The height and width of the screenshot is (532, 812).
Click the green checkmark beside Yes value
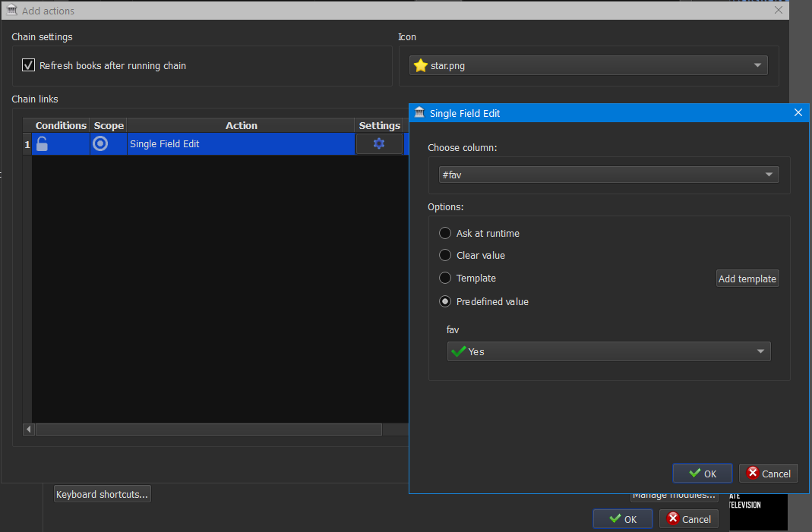point(458,351)
